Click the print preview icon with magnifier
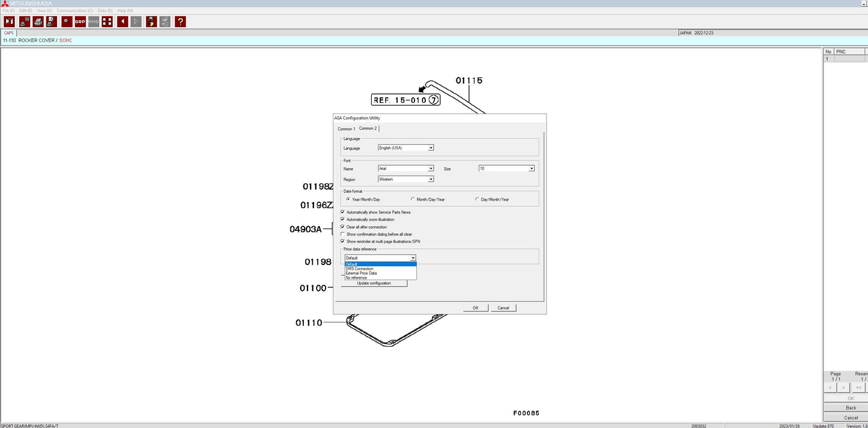 52,22
